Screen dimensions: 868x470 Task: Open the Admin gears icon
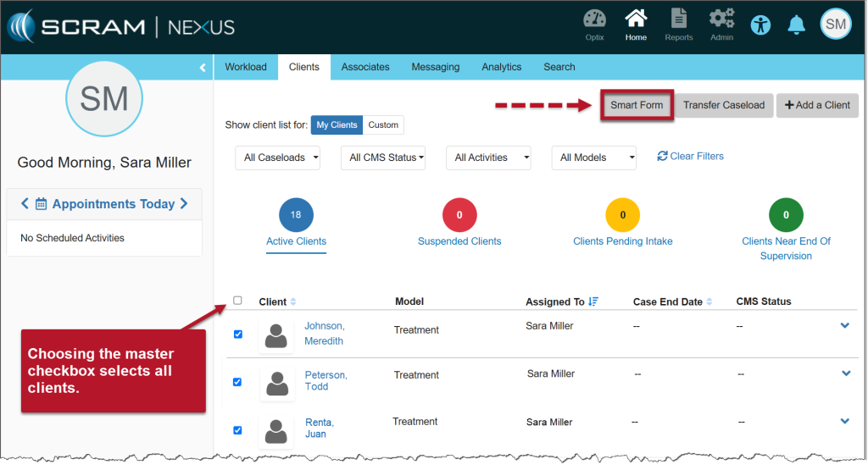point(721,20)
